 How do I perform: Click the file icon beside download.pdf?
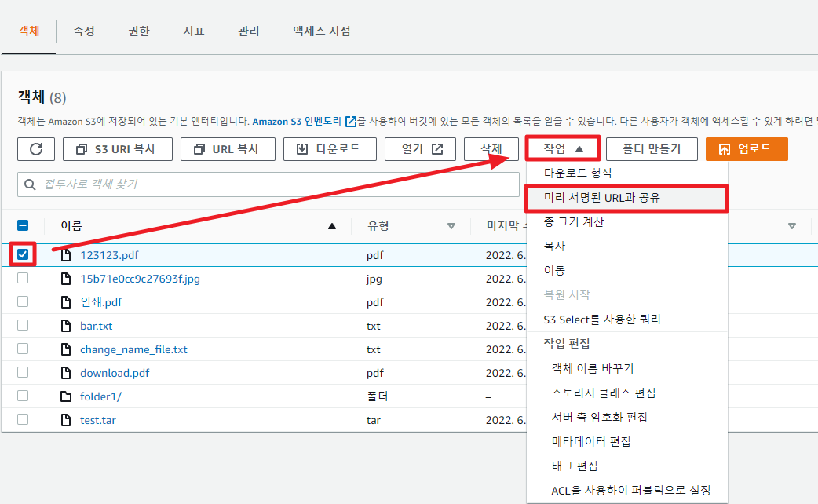pos(66,373)
